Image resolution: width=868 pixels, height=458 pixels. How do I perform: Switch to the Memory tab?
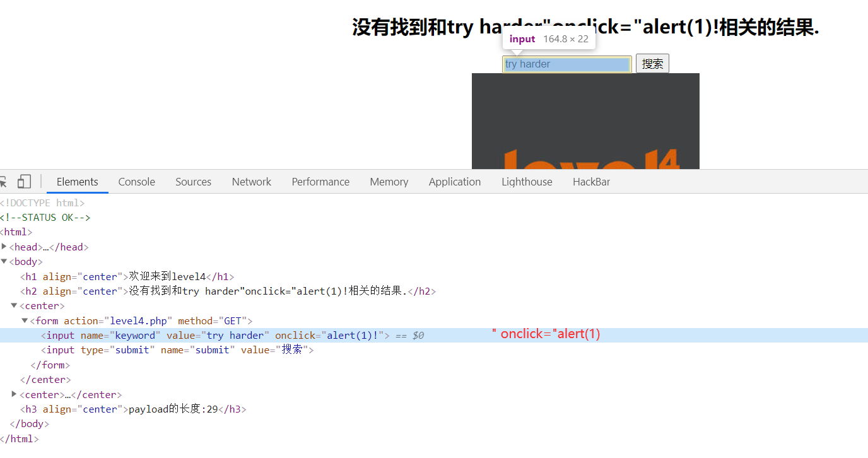(389, 182)
